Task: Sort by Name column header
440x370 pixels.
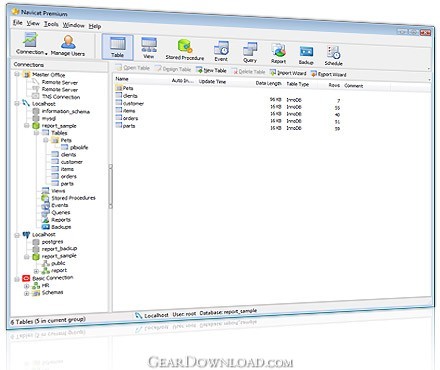Action: tap(122, 79)
